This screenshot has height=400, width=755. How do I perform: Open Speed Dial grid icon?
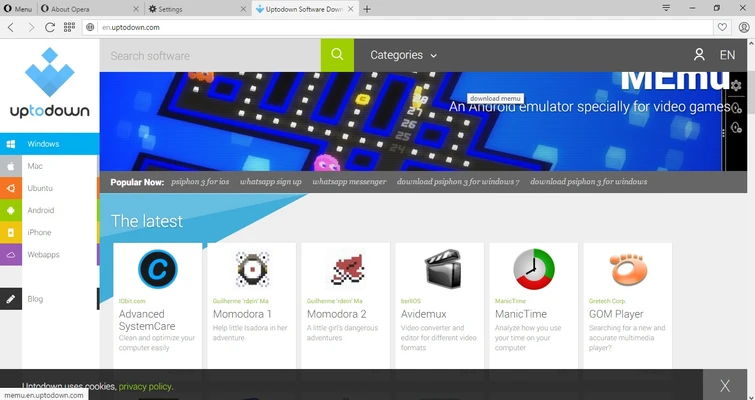pos(69,27)
